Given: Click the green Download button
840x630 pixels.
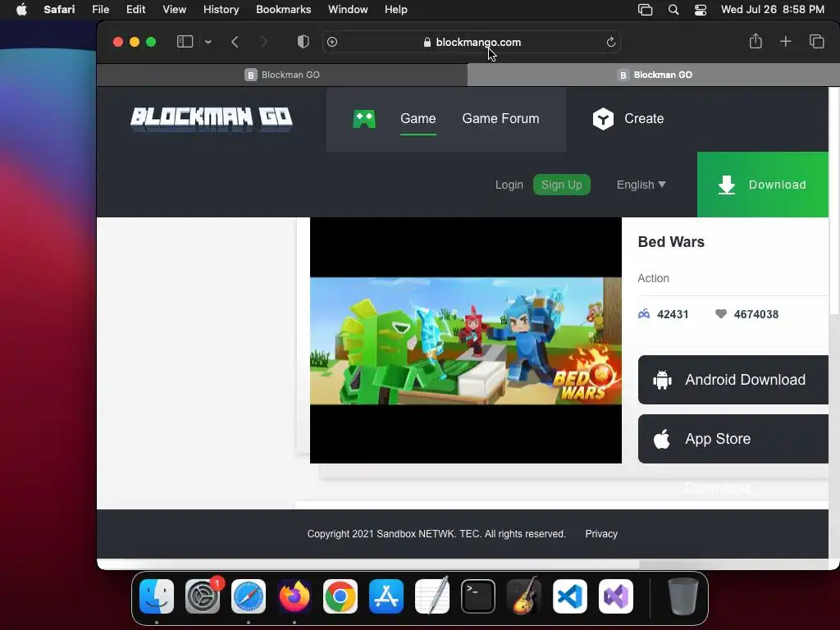Looking at the screenshot, I should tap(762, 185).
